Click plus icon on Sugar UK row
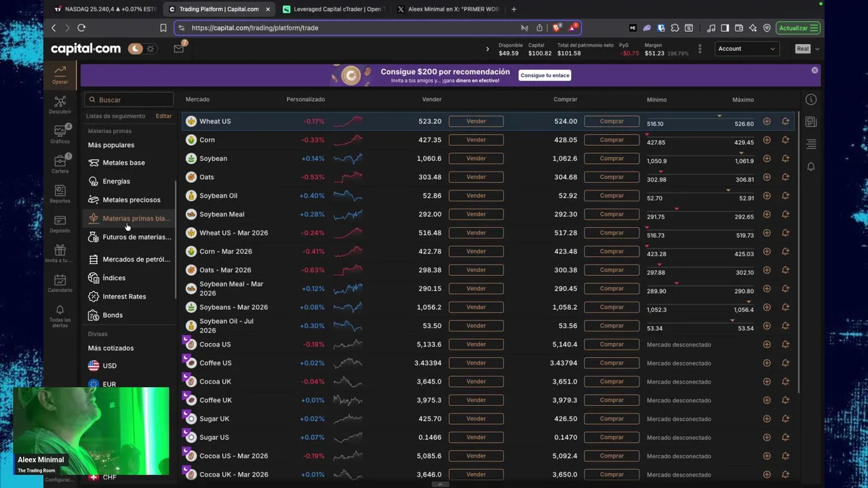 tap(766, 419)
